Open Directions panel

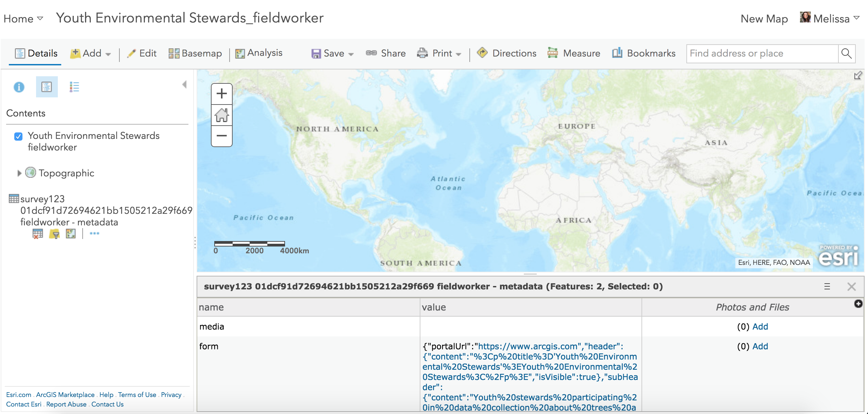point(506,53)
